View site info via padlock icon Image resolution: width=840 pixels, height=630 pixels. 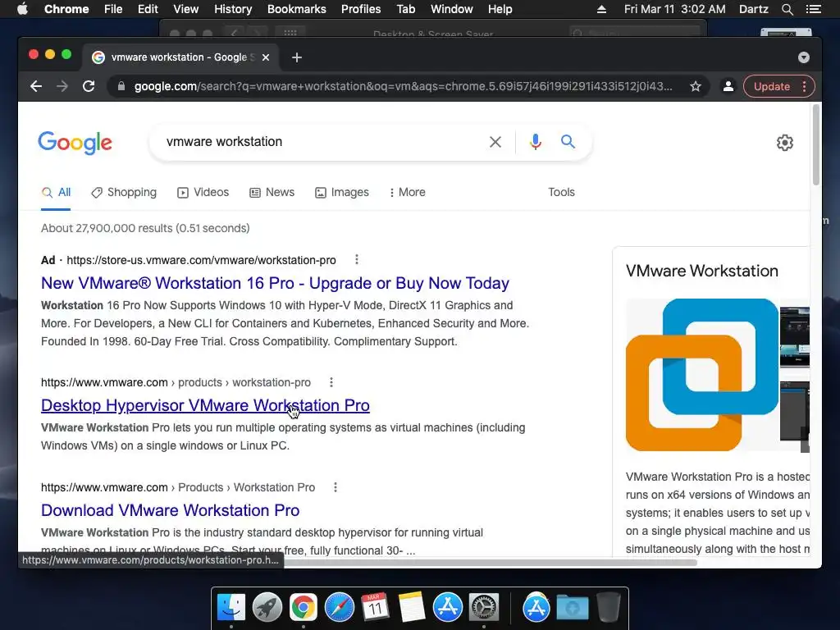(x=121, y=86)
